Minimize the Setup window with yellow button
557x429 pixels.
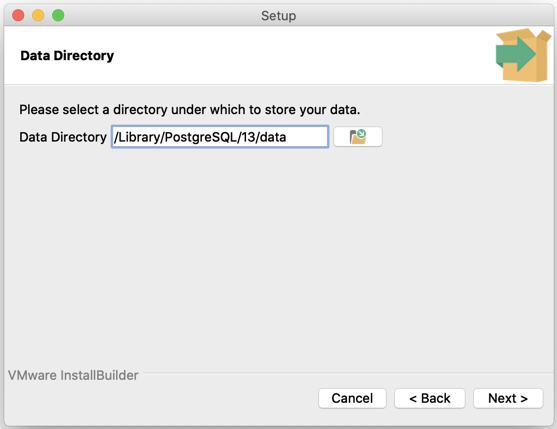click(38, 15)
